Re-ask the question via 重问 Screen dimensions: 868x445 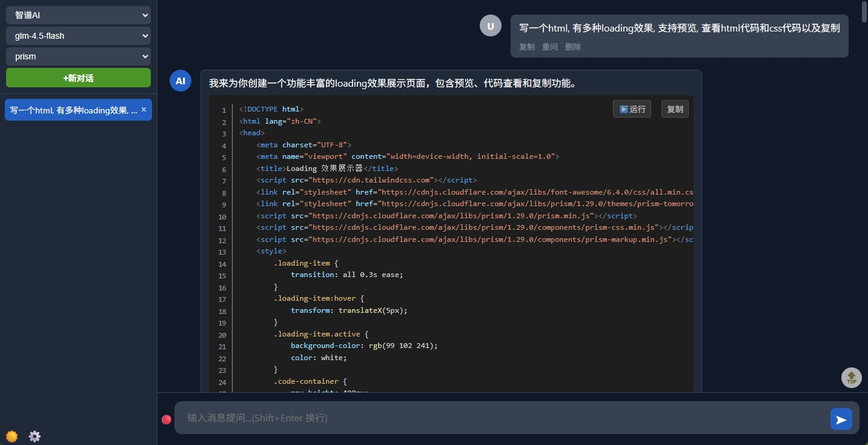(x=550, y=47)
